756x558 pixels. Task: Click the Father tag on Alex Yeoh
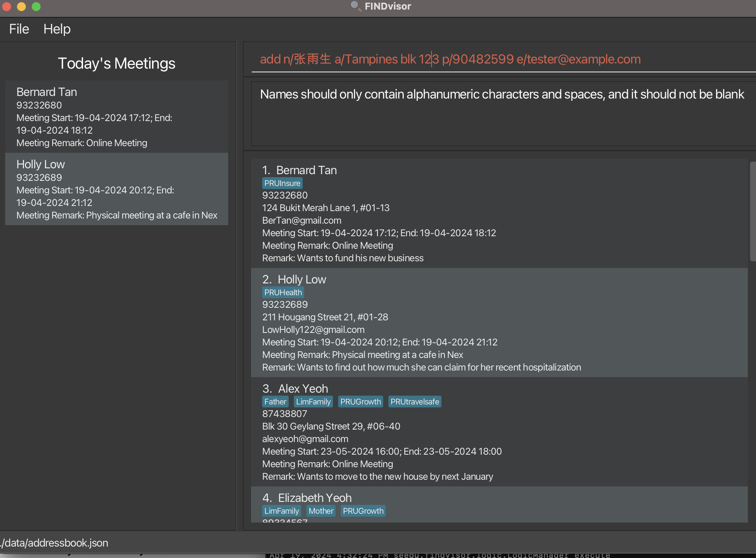pos(275,402)
